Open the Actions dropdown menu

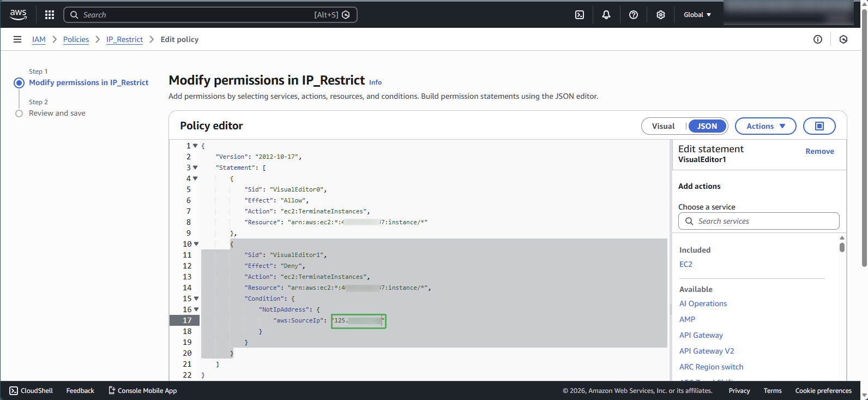[765, 126]
